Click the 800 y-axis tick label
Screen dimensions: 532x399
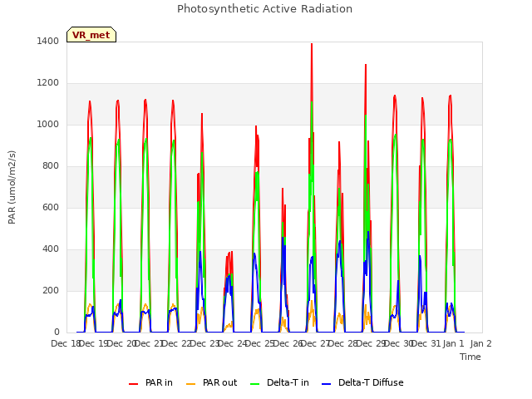pyautogui.click(x=51, y=166)
